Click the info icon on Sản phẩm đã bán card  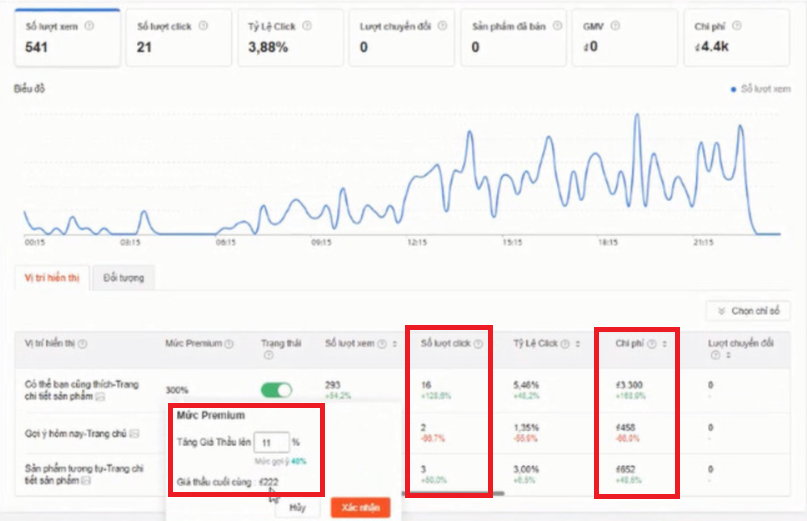558,26
